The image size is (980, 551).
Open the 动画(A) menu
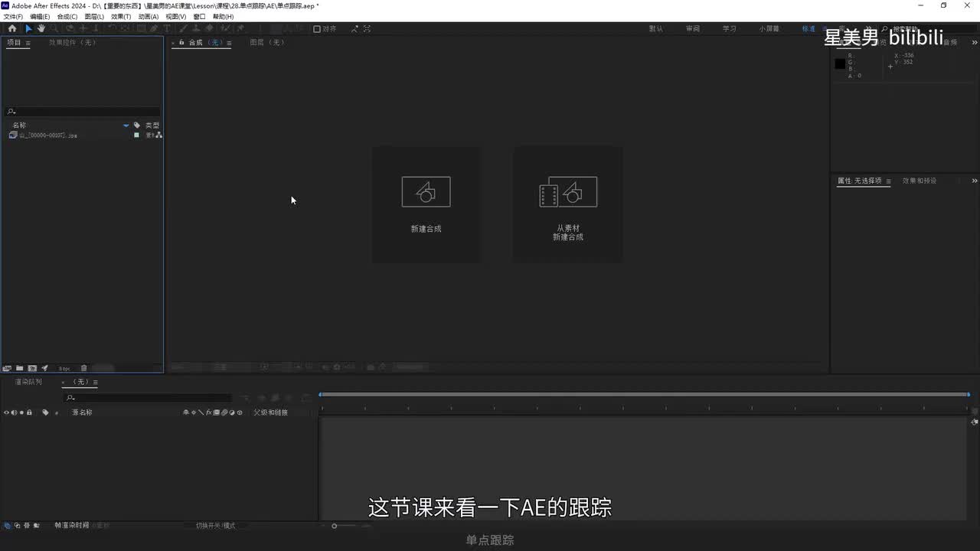(x=149, y=16)
